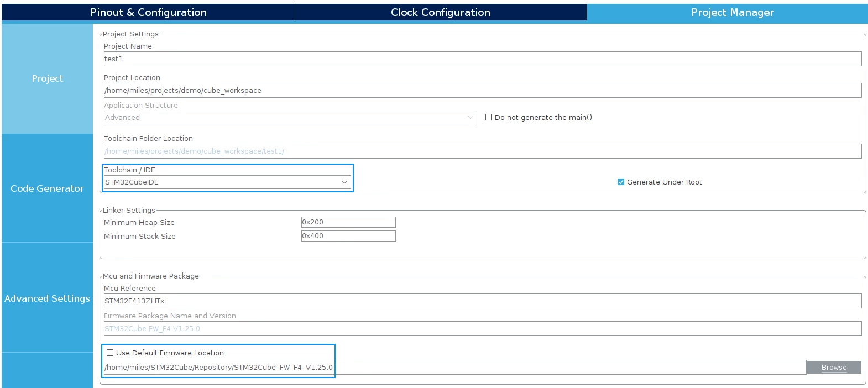Uncheck Generate Under Root checkbox
Screen dimensions: 868x388
tap(621, 182)
